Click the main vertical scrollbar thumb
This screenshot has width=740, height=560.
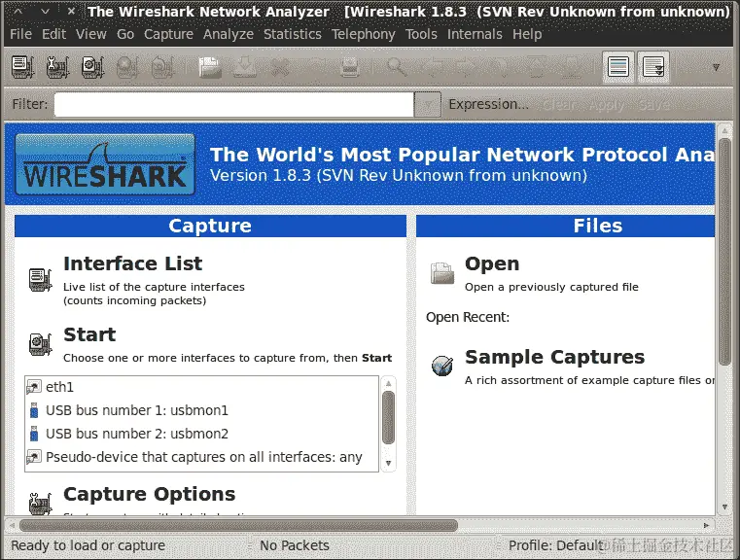(724, 252)
